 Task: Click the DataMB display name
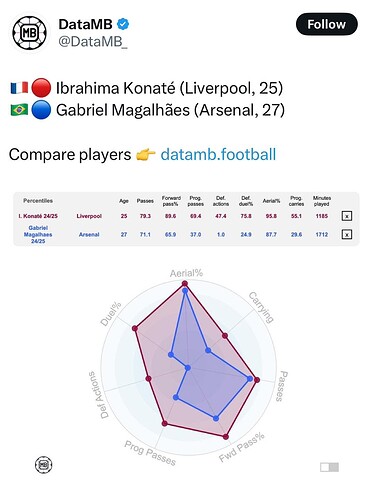point(85,24)
